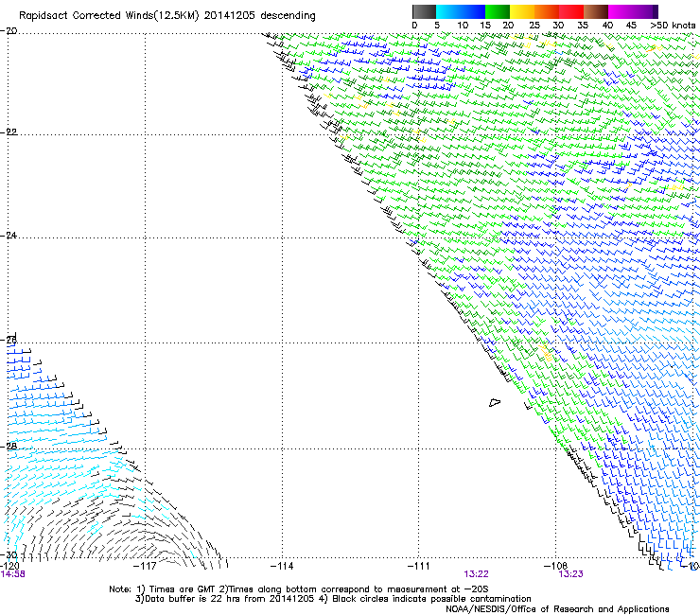
Task: Select the magenta 40-45 knots legend color
Action: pos(621,11)
